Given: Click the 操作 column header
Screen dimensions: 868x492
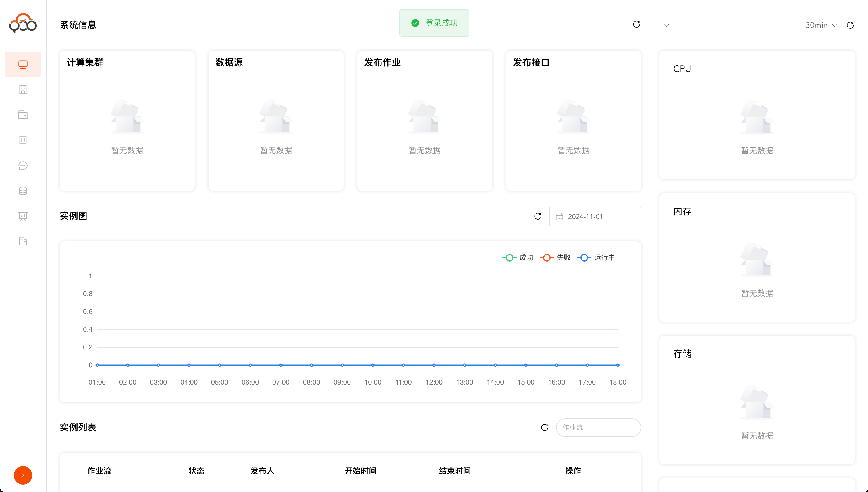Looking at the screenshot, I should pyautogui.click(x=573, y=471).
